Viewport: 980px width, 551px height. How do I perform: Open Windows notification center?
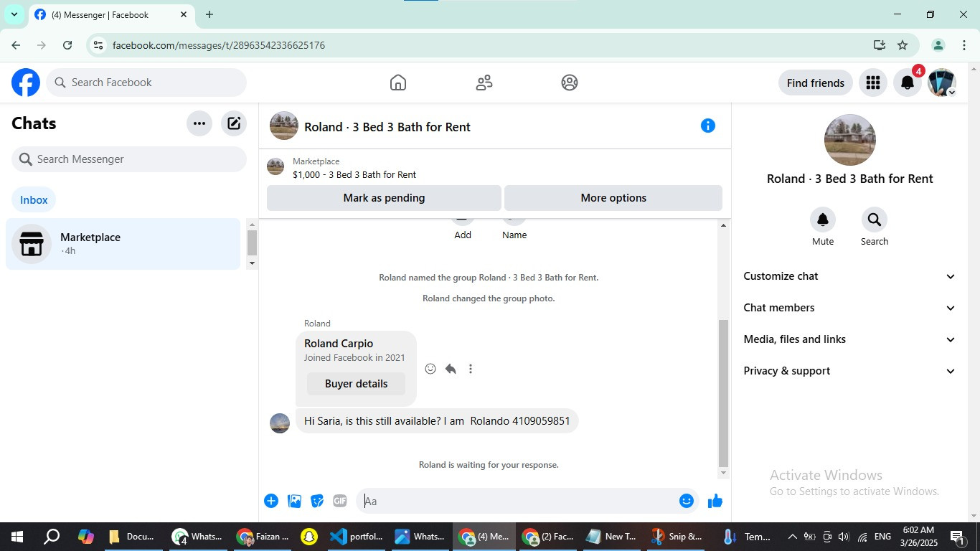[956, 537]
